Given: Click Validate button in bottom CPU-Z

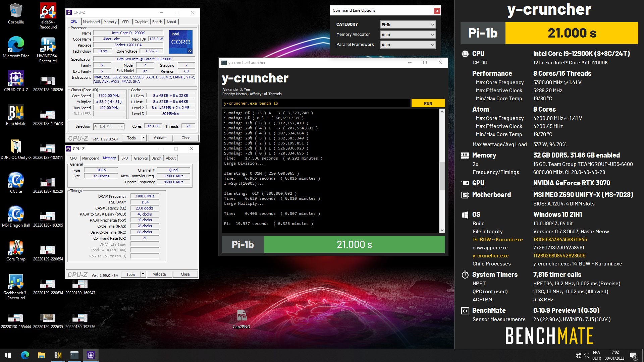Looking at the screenshot, I should tap(159, 274).
